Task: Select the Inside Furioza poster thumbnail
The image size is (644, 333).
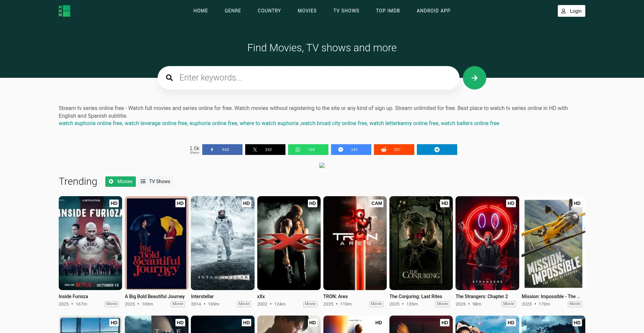Action: coord(90,243)
